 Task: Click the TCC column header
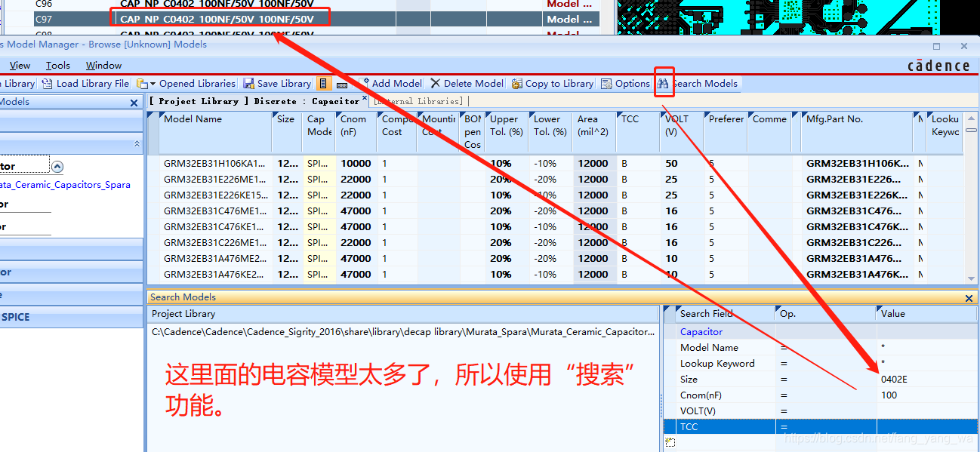[x=639, y=132]
